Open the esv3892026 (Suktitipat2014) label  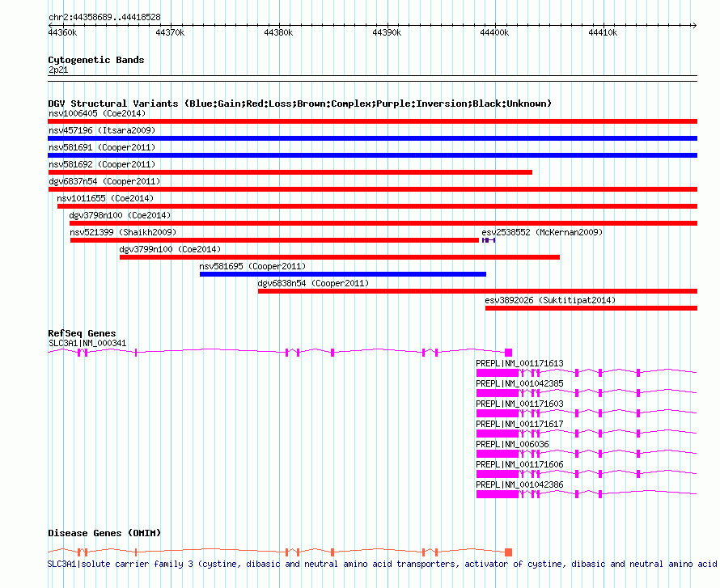[x=550, y=300]
